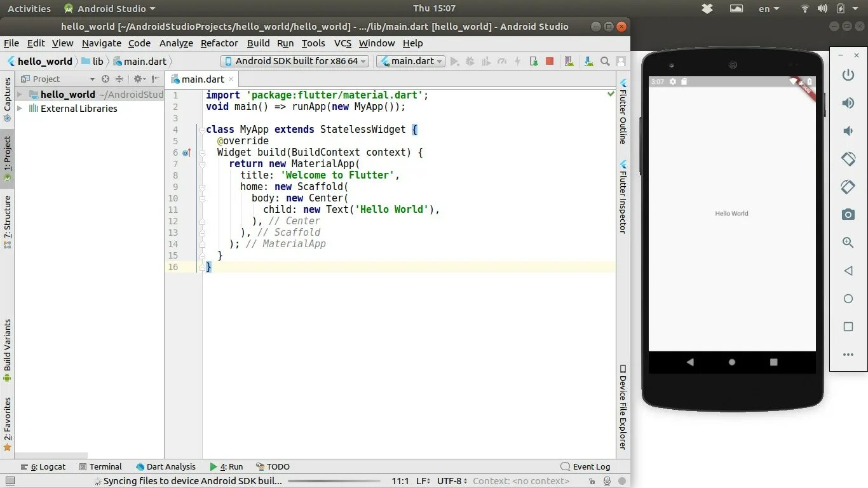
Task: Expand the hello_world project tree node
Action: tap(20, 95)
